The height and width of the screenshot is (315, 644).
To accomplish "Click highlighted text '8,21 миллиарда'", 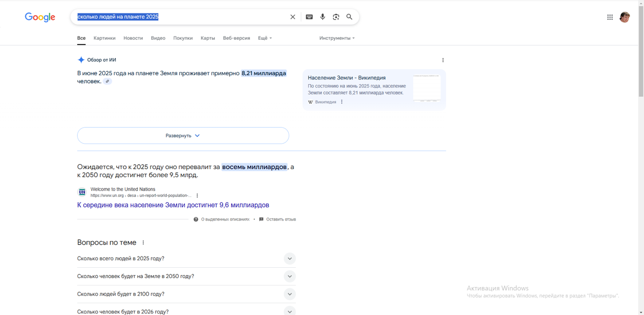I will 264,73.
